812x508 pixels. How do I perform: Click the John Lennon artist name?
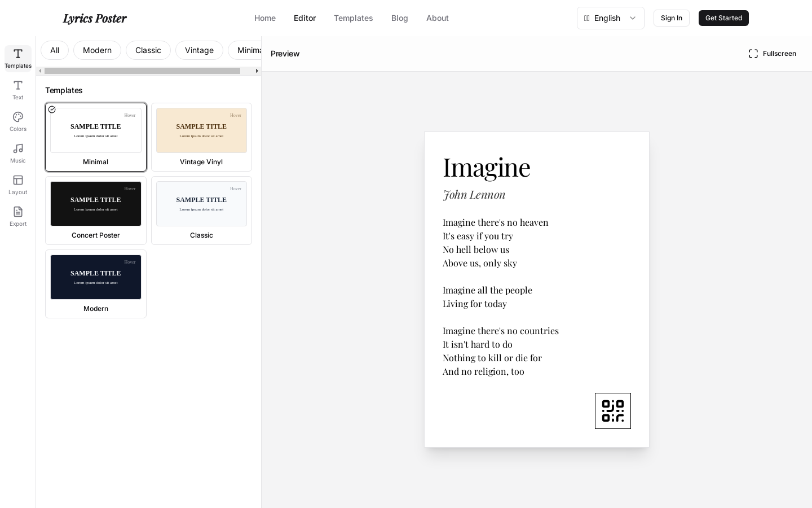tap(474, 195)
